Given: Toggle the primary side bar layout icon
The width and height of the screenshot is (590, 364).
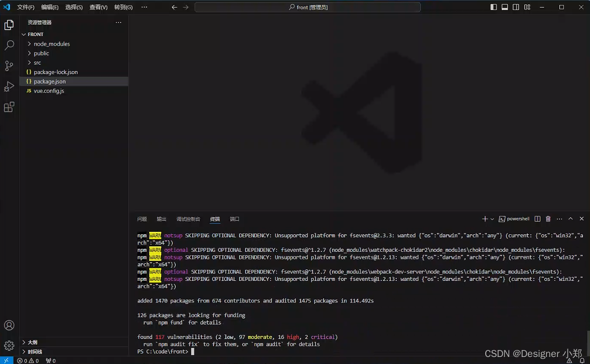Looking at the screenshot, I should point(493,7).
